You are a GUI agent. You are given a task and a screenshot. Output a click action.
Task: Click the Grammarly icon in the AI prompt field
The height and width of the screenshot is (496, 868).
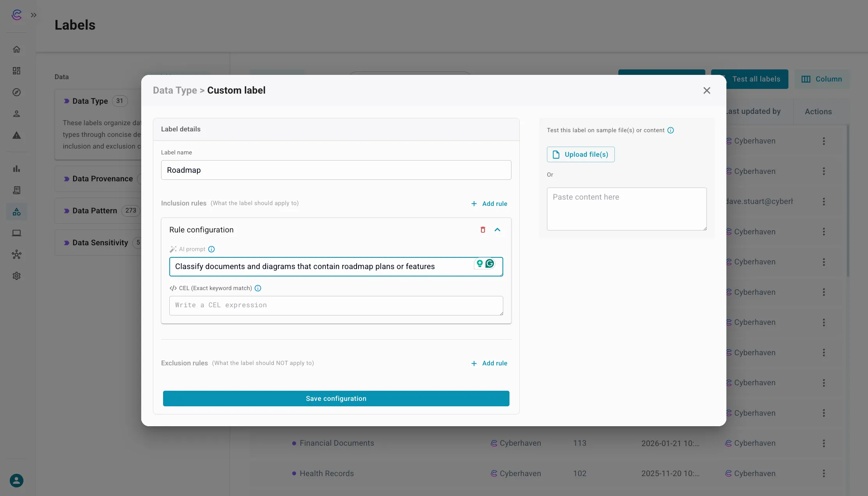click(490, 264)
